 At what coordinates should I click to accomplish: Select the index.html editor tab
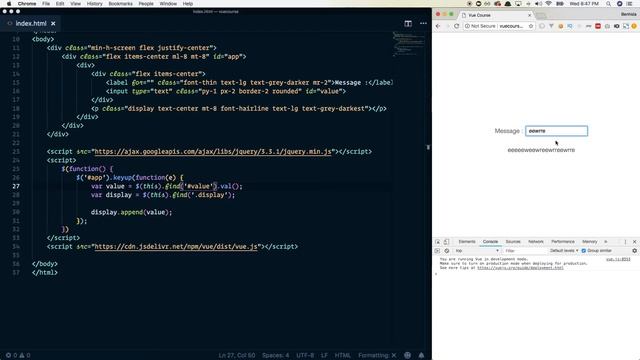click(x=31, y=24)
